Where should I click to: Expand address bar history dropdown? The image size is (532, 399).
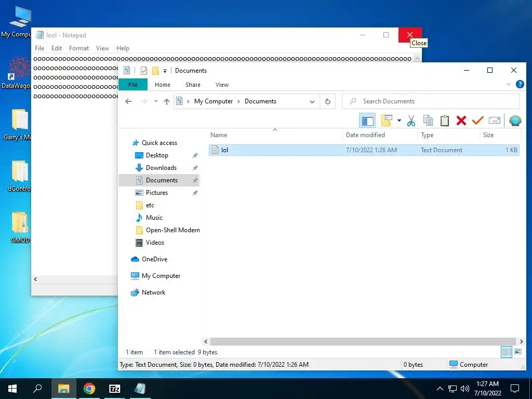point(312,101)
